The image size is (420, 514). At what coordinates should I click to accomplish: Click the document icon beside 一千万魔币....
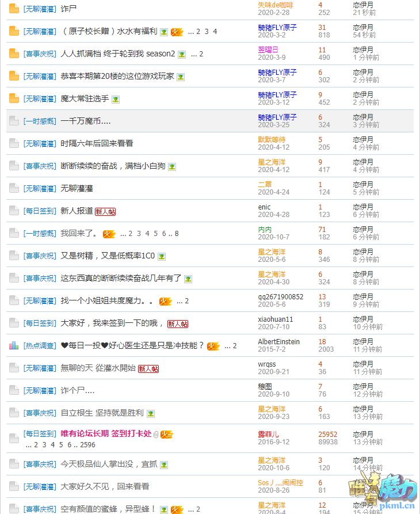pyautogui.click(x=14, y=121)
